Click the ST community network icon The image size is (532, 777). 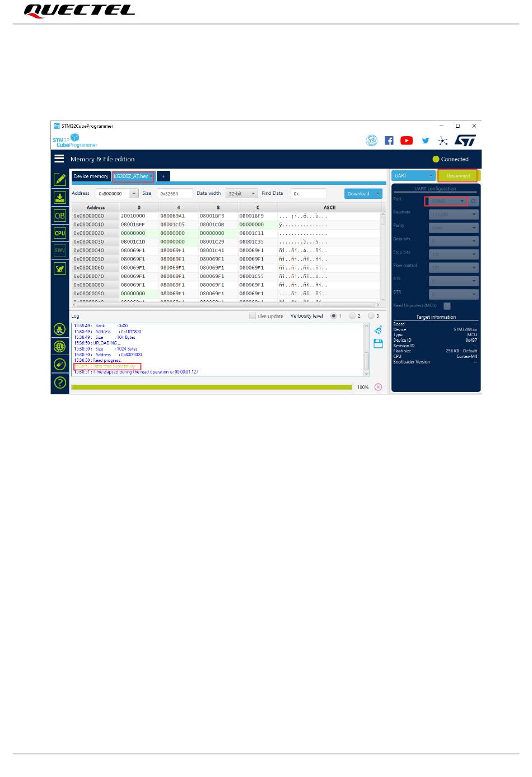(x=443, y=141)
